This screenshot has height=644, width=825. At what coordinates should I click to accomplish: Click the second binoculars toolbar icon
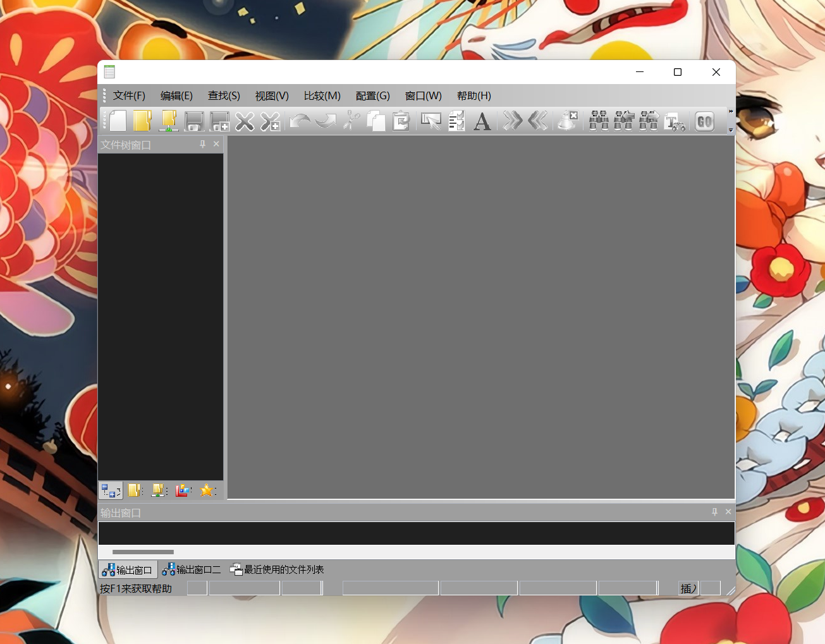[x=624, y=121]
